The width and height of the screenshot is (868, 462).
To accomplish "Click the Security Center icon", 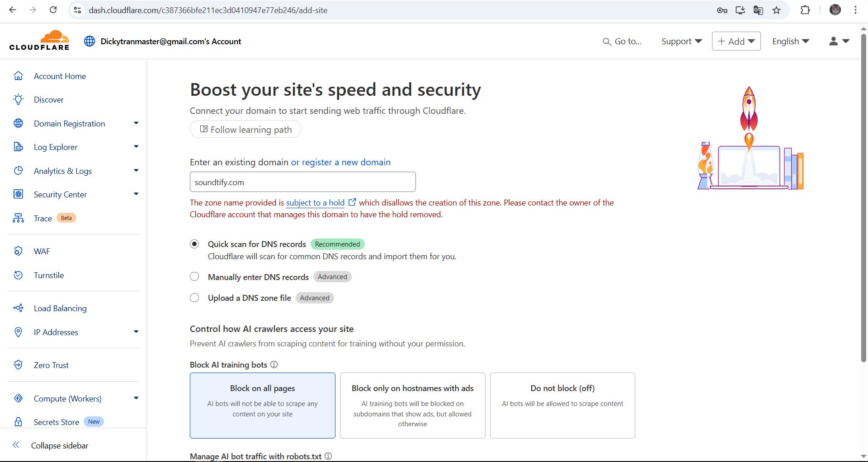I will pyautogui.click(x=18, y=194).
